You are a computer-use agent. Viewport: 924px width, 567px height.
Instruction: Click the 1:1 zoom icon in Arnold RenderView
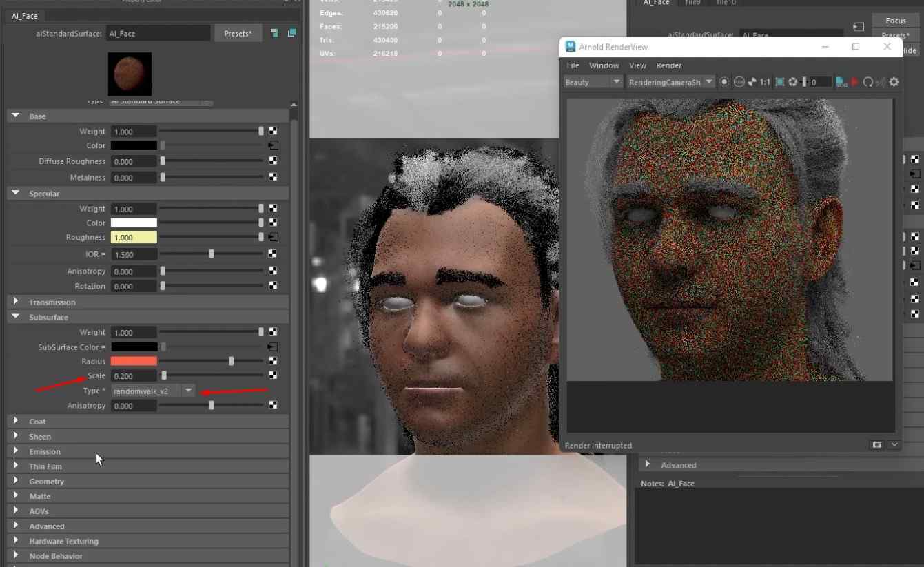765,82
